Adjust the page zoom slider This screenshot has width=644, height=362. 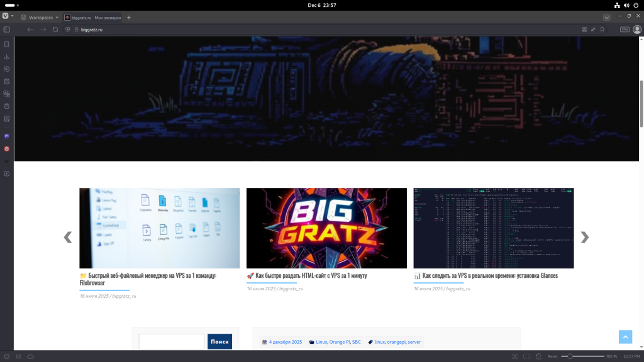click(x=569, y=356)
